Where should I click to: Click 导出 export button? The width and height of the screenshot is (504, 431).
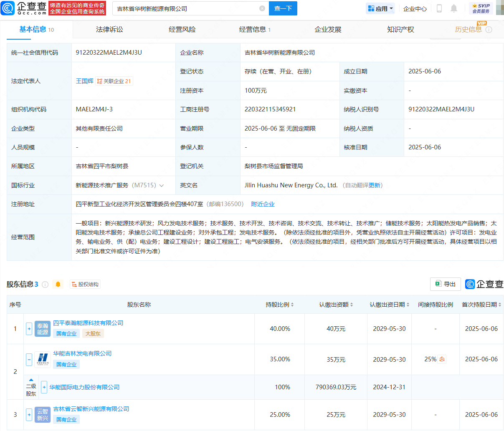pyautogui.click(x=446, y=284)
